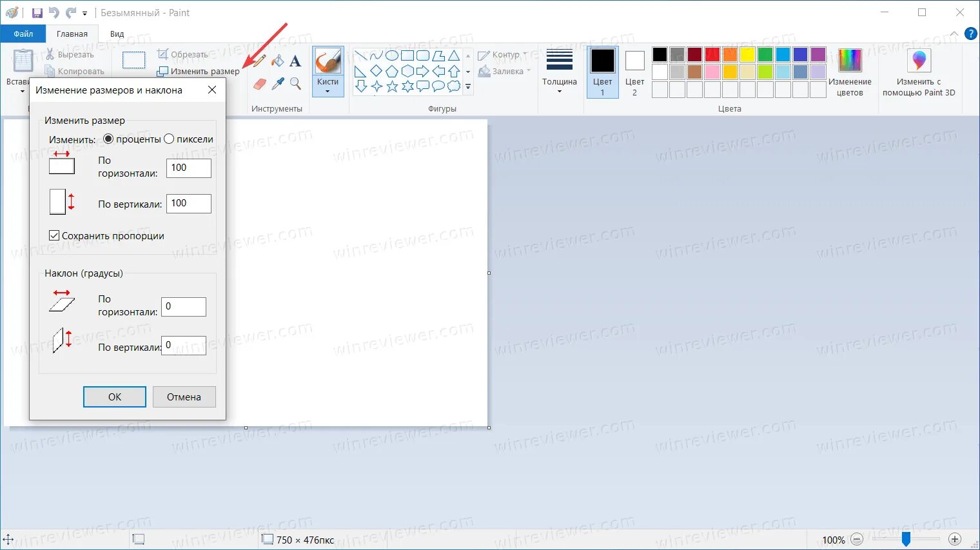
Task: Click the Отмена button
Action: [184, 397]
